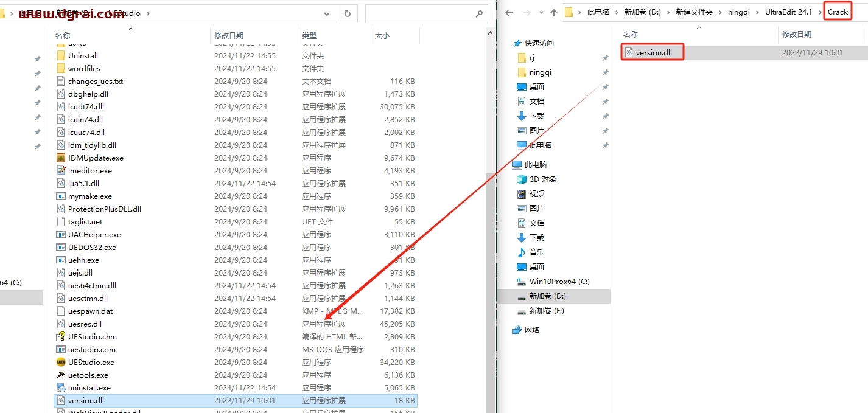Screen dimensions: 868x413
Task: Go forward in the right Explorer window
Action: 527,12
